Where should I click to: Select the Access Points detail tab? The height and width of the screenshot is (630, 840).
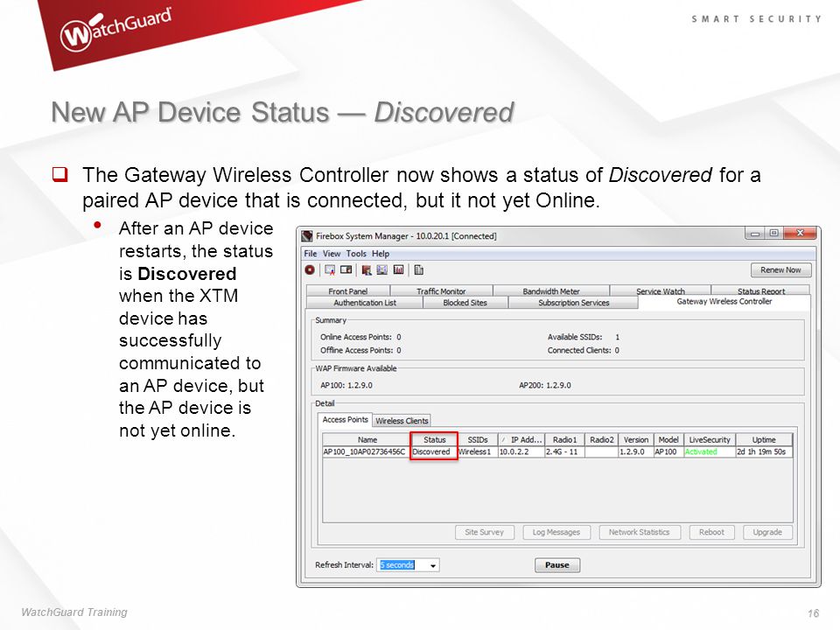(345, 419)
